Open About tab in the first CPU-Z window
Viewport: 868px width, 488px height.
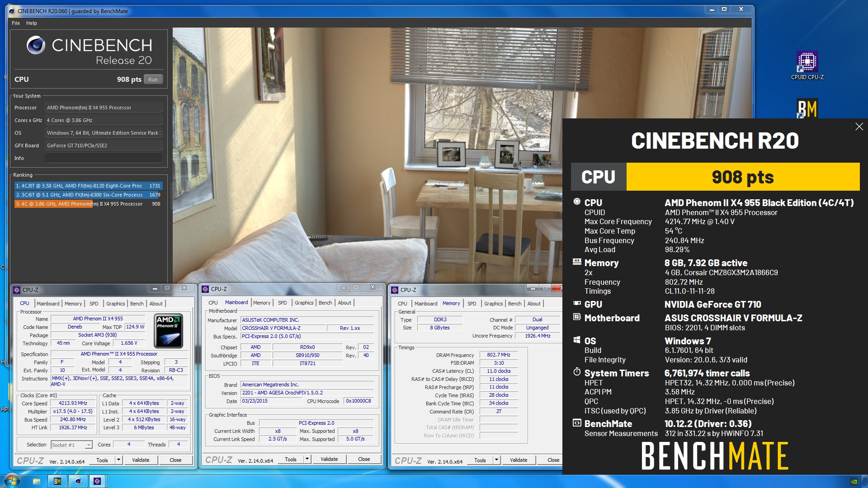156,304
